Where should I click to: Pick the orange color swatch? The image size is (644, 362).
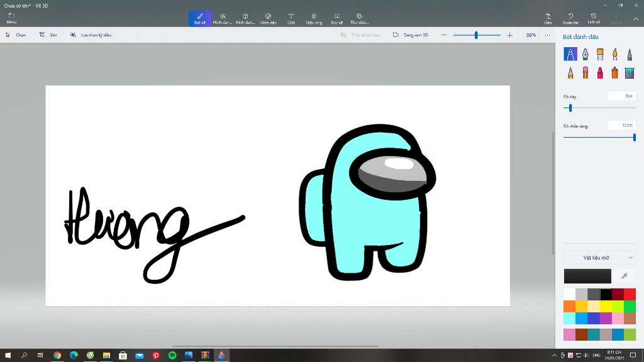570,306
